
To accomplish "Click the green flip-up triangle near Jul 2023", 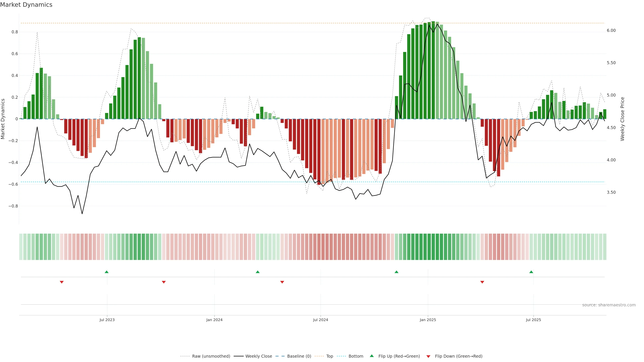I will click(x=106, y=272).
